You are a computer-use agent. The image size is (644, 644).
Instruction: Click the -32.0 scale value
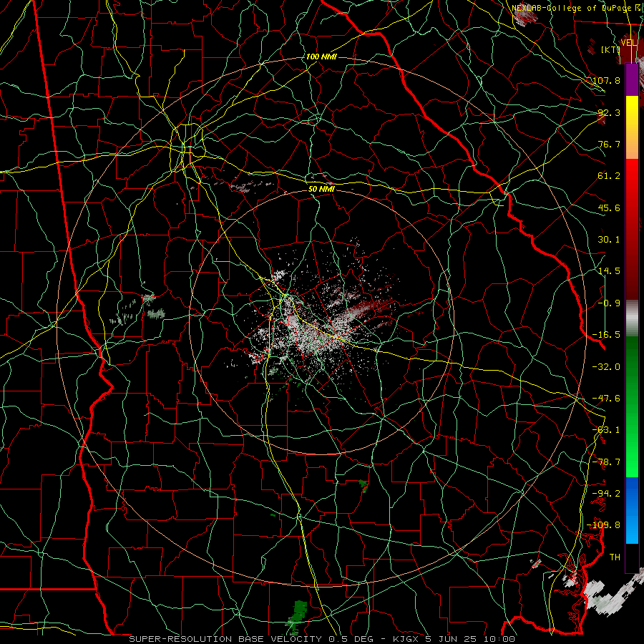coord(607,367)
